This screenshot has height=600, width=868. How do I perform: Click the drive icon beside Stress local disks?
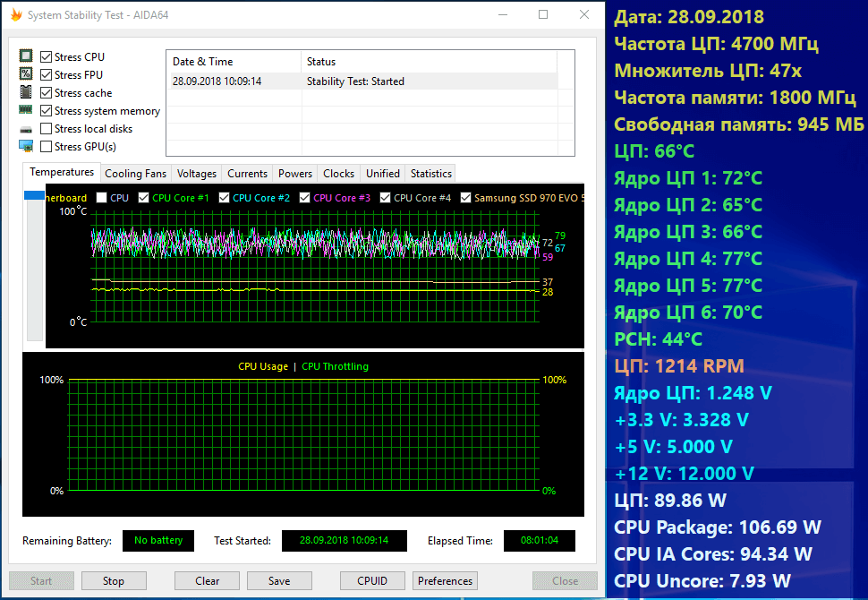pos(26,129)
